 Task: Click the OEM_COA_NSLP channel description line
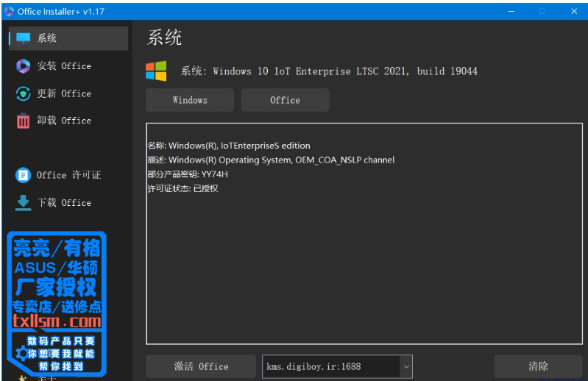pos(271,160)
